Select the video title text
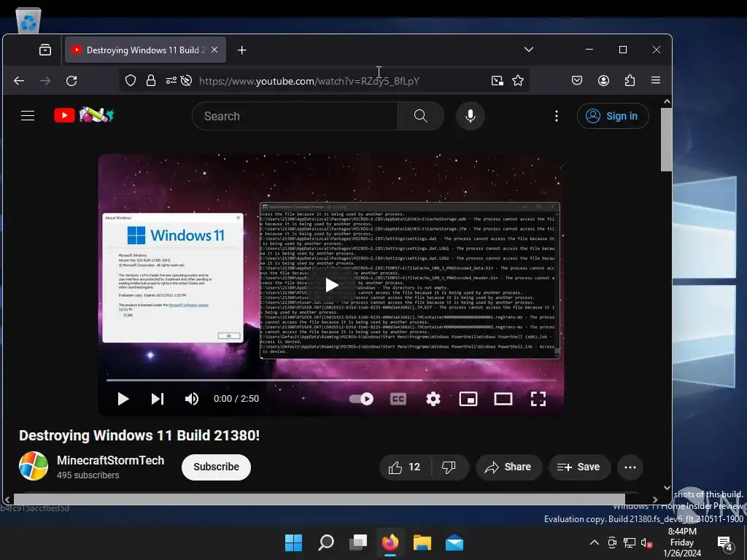Viewport: 747px width, 560px height. click(139, 435)
